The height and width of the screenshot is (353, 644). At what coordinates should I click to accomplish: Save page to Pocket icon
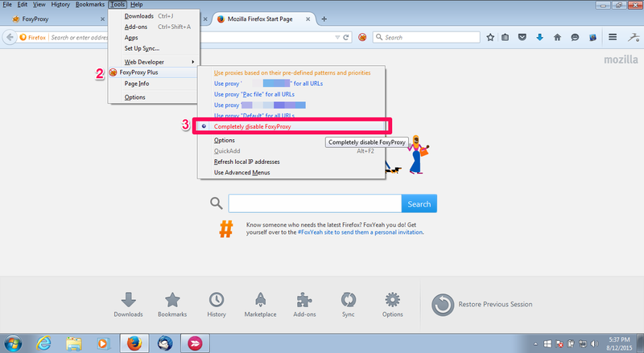click(522, 37)
